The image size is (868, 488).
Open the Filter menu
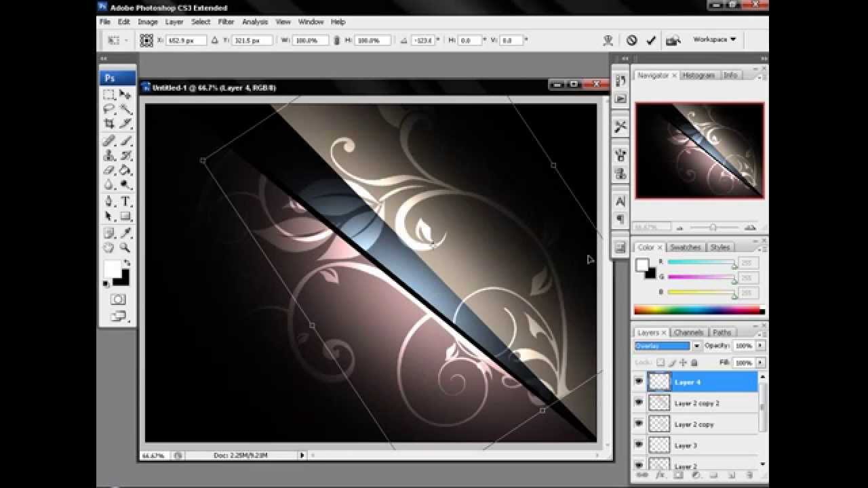point(226,22)
